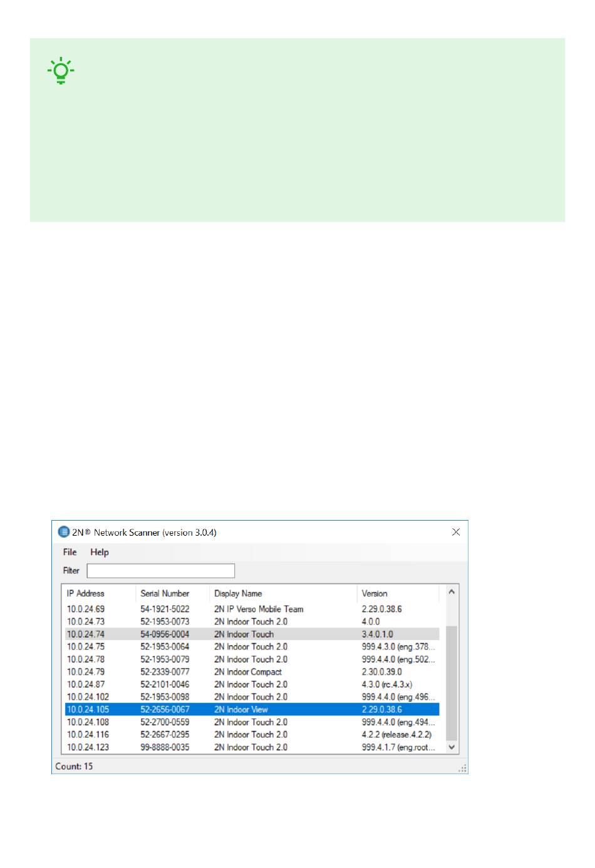Click display name 2N IP Verso Mobile Team
Image resolution: width=595 pixels, height=868 pixels.
[259, 609]
